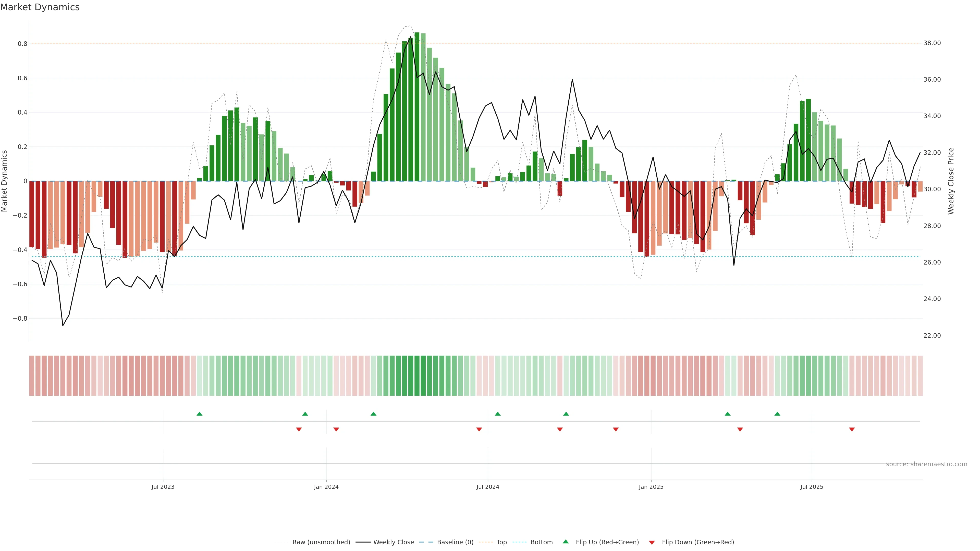Click the last red Flip Down marker after Jul 2025
This screenshot has width=980, height=551.
pyautogui.click(x=852, y=429)
